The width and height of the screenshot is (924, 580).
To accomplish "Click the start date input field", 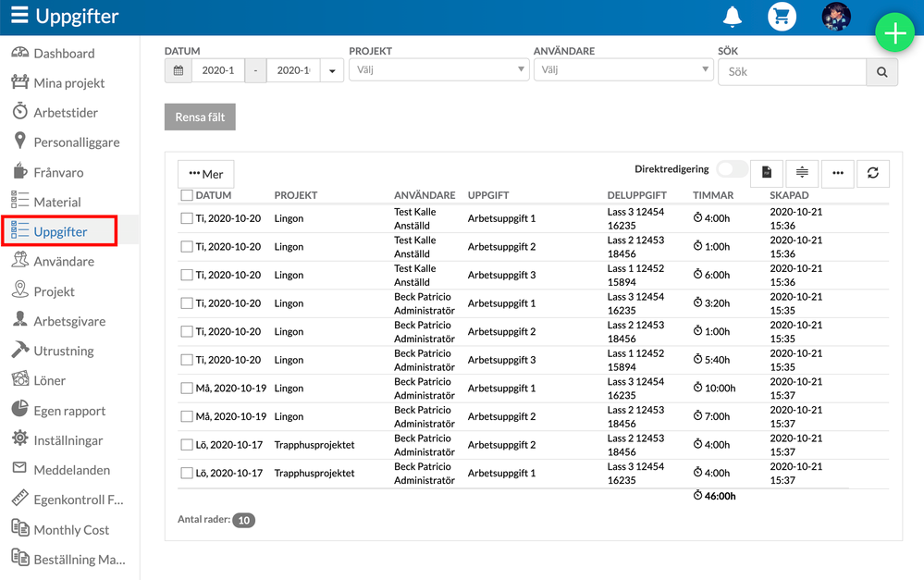I will point(218,70).
